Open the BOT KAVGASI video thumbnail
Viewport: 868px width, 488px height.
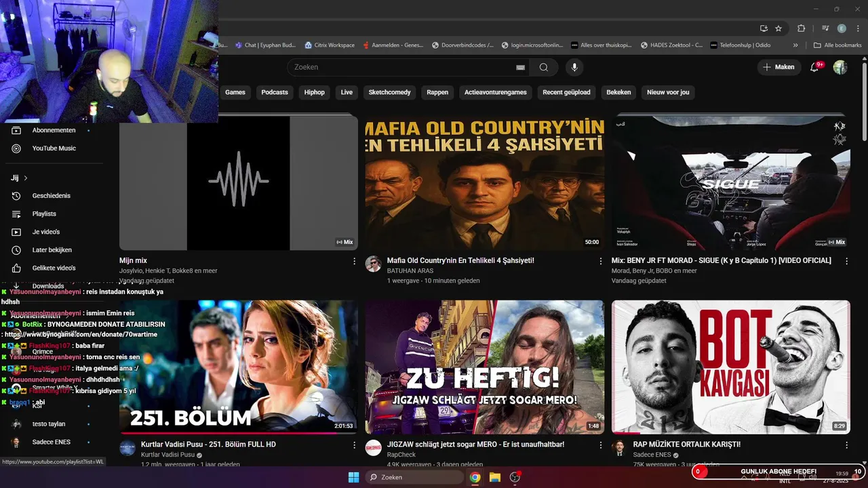pyautogui.click(x=731, y=367)
